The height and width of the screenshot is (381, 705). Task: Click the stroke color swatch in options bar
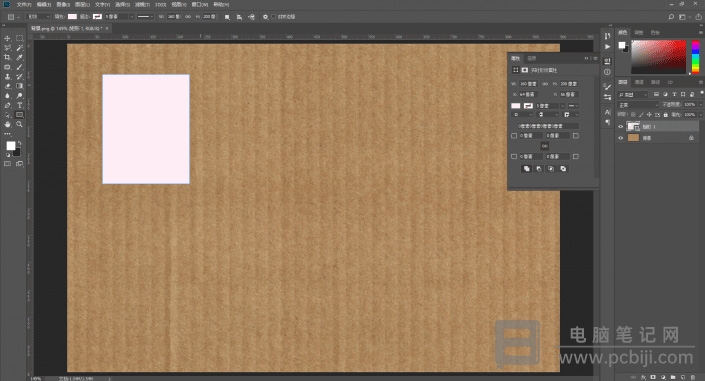[x=98, y=17]
